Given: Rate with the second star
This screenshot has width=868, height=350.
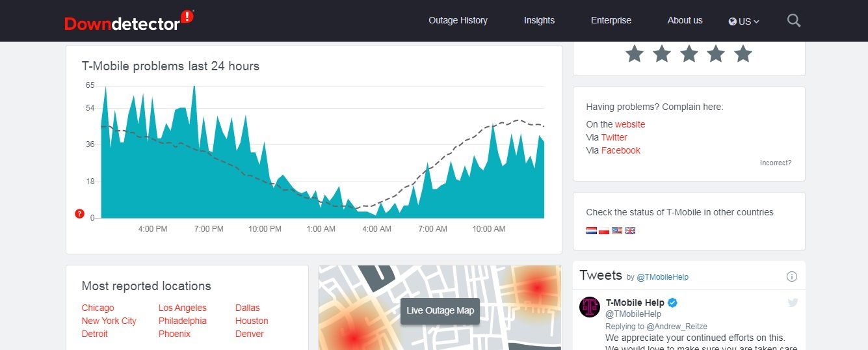Looking at the screenshot, I should (662, 53).
